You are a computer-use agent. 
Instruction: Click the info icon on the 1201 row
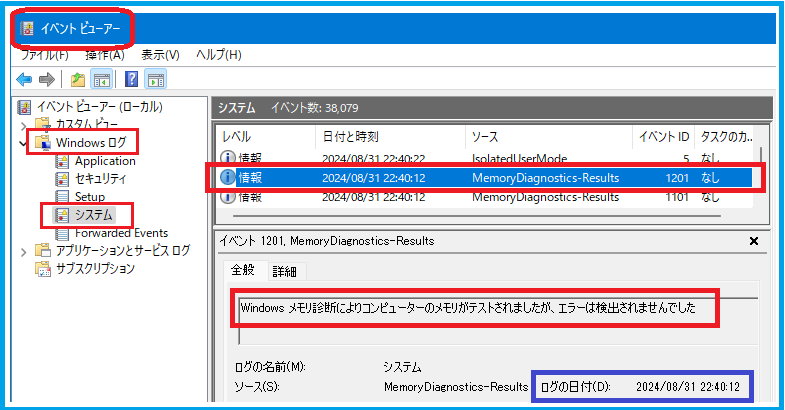(227, 177)
